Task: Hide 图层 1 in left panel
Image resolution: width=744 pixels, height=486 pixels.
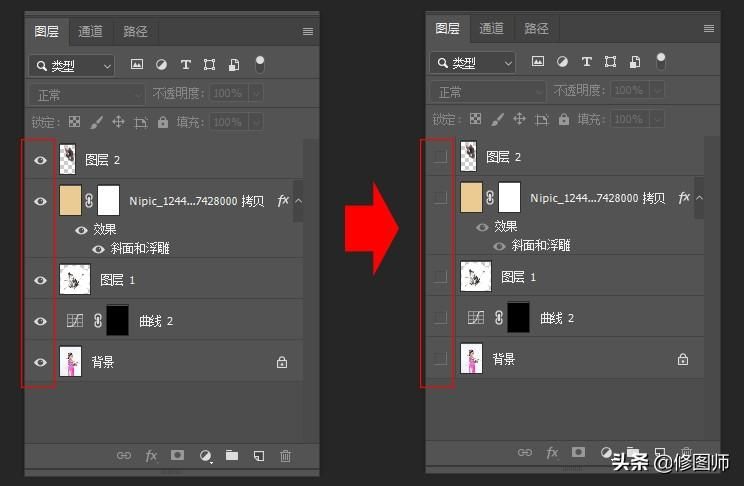Action: point(40,280)
